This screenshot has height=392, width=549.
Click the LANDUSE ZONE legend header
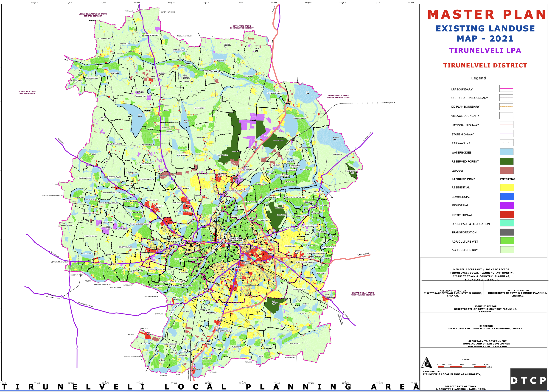coord(463,179)
